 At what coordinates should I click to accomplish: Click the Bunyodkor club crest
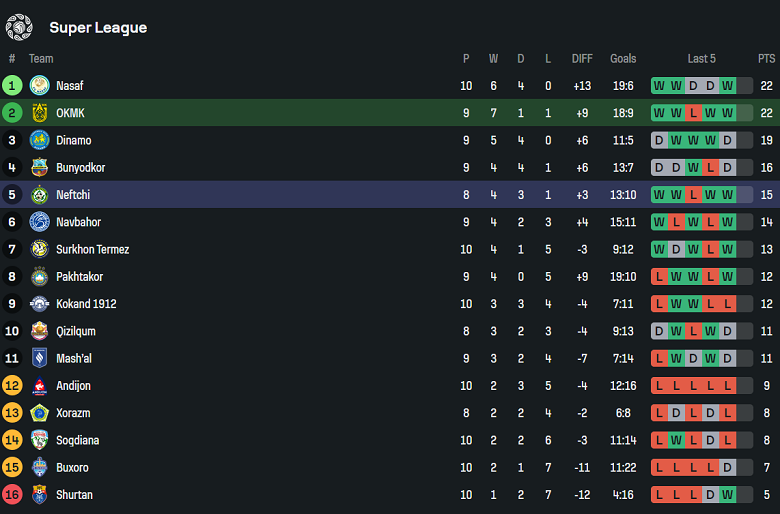click(39, 168)
